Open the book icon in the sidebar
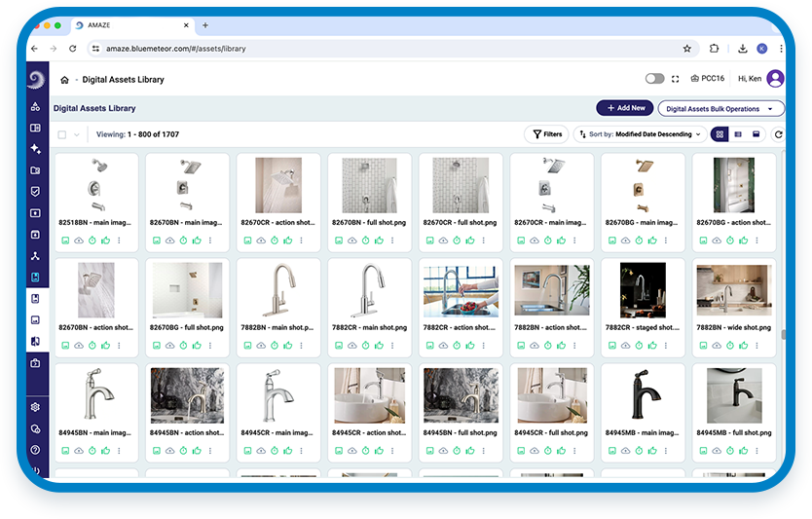 click(x=35, y=128)
